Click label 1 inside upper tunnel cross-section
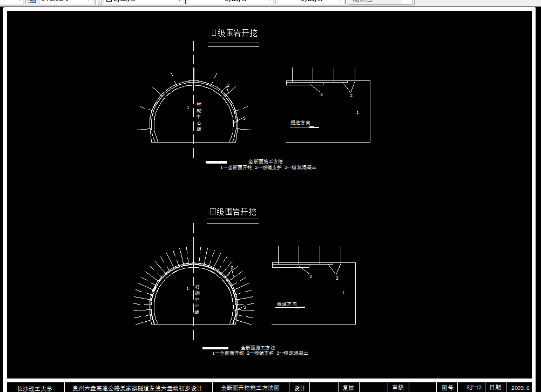The height and width of the screenshot is (392, 541). (x=188, y=107)
